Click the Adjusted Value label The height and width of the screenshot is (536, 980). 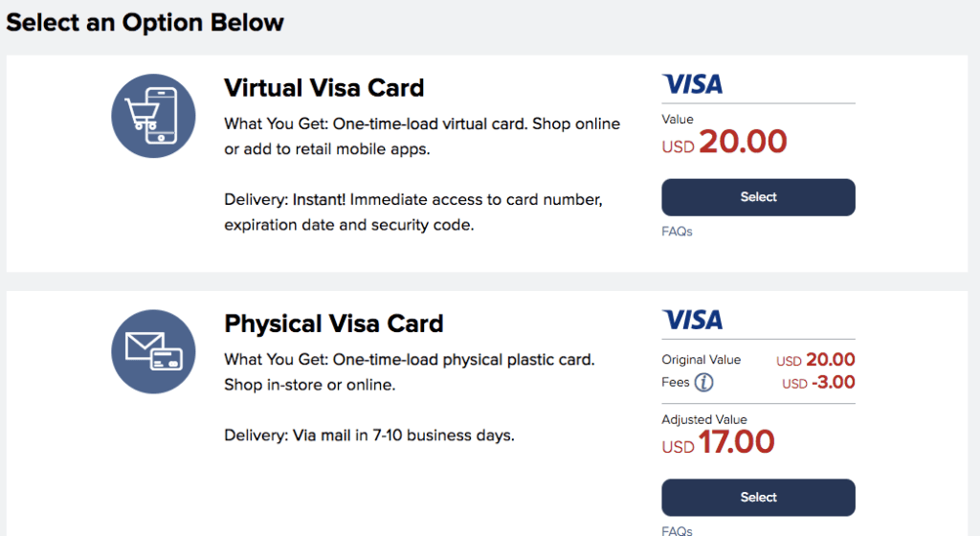click(x=704, y=420)
